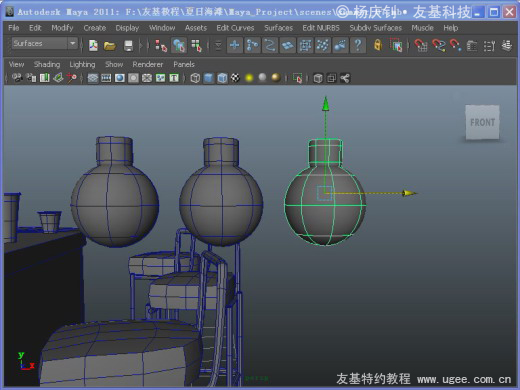The height and width of the screenshot is (390, 520).
Task: Enable Snap to Points magnet icon
Action: coord(456,45)
